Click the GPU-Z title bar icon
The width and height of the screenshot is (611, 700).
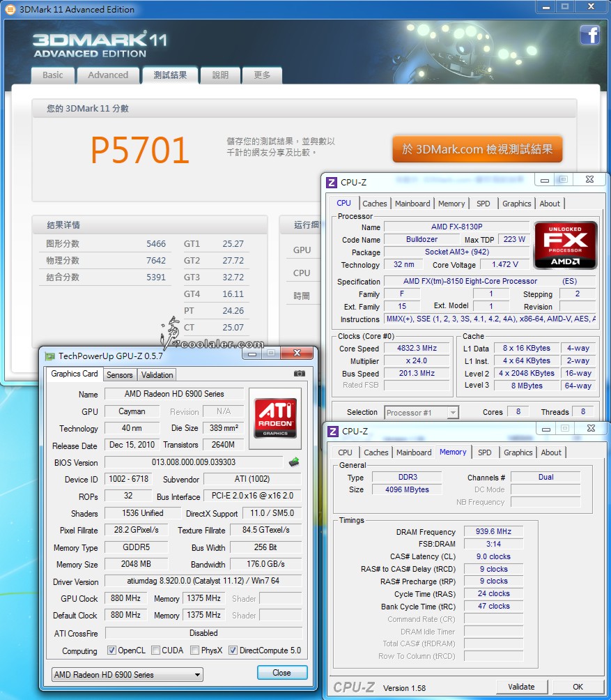coord(49,356)
